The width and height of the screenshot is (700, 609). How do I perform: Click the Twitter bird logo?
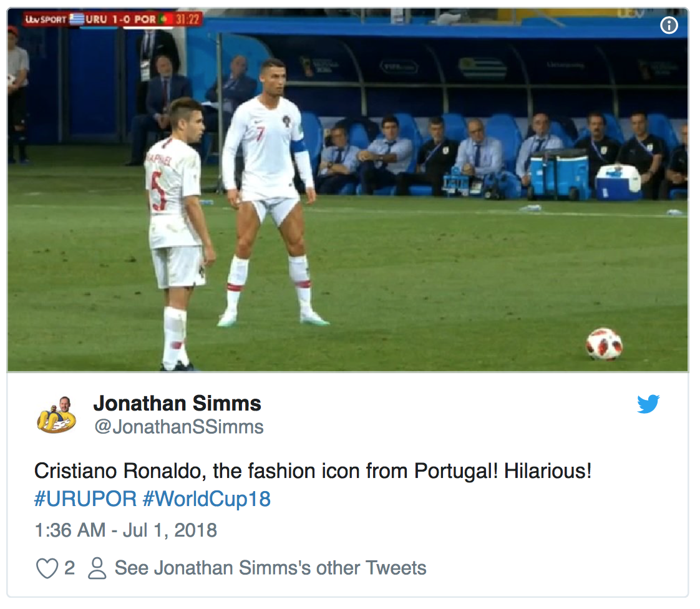(x=648, y=404)
